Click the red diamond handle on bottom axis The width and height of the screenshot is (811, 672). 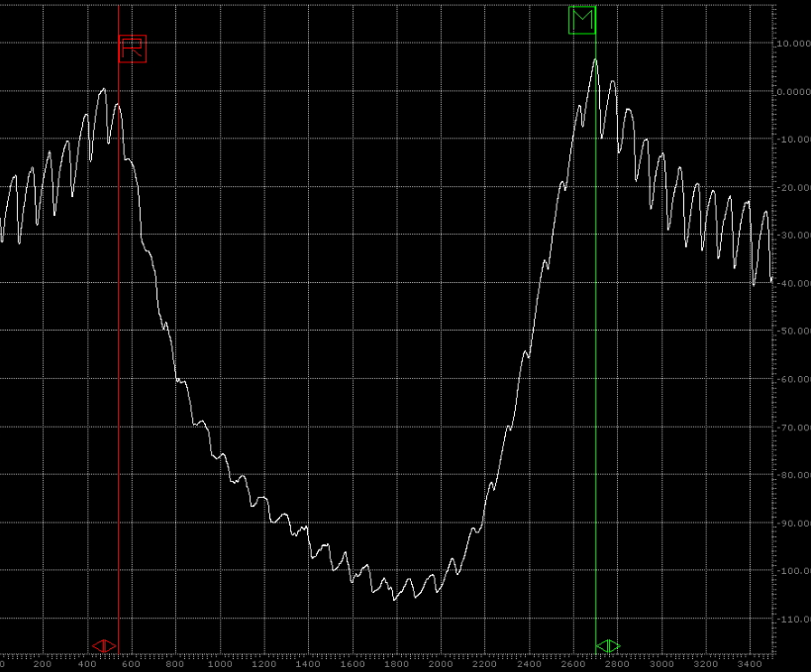[104, 646]
